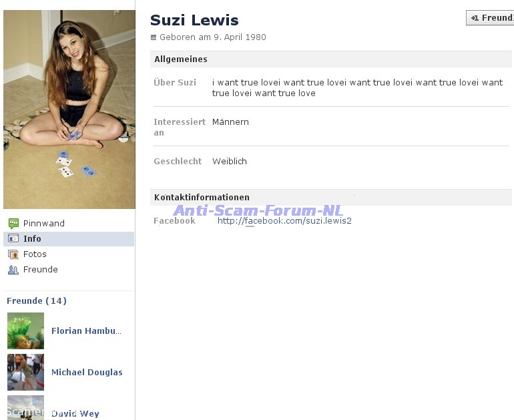
Task: Click the Freunde people icon
Action: click(13, 270)
